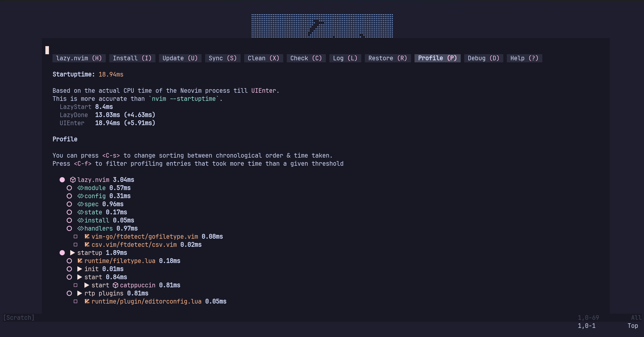The image size is (644, 337).
Task: Click the hollow circle bullet next to config
Action: [x=69, y=196]
